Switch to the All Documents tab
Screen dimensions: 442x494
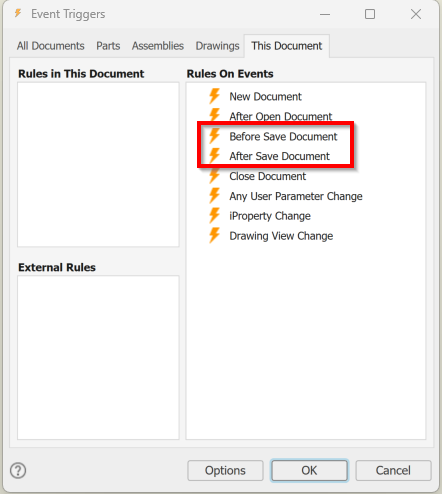(51, 46)
